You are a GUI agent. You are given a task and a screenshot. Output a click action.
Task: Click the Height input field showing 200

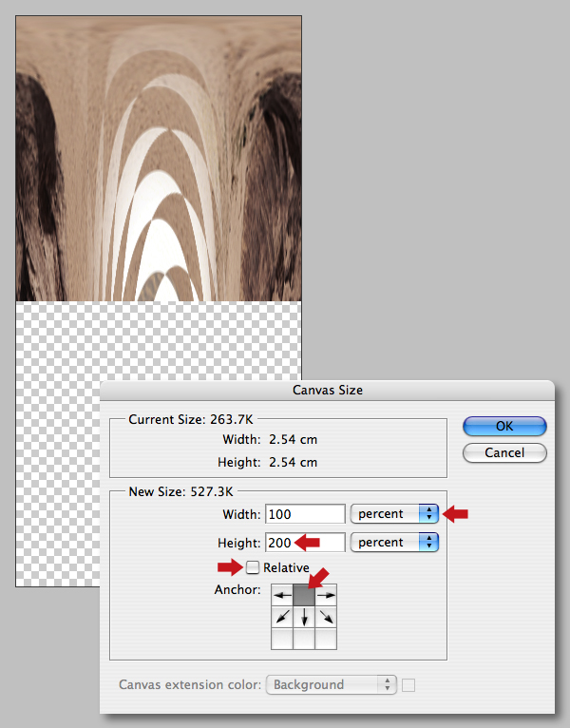click(305, 543)
